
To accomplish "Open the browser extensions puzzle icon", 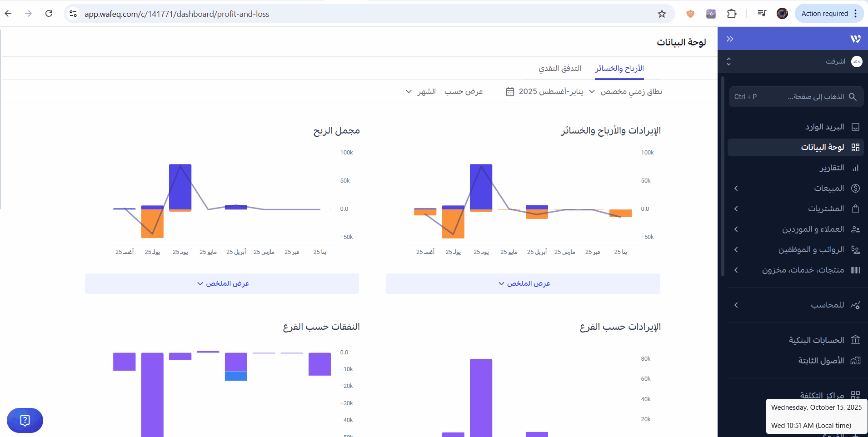I will [x=732, y=14].
